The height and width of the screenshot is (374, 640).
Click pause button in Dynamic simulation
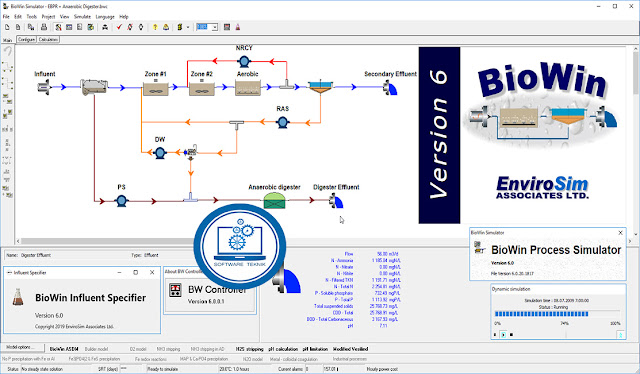click(495, 334)
